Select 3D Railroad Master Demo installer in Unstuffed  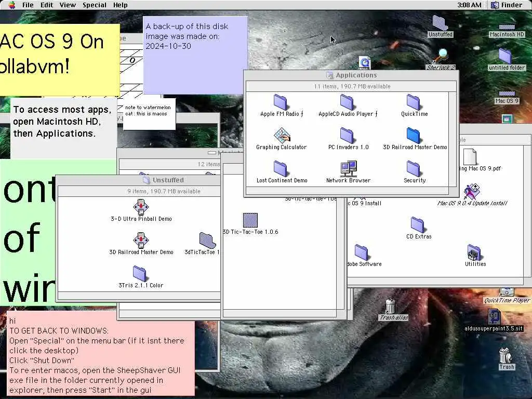coord(141,241)
